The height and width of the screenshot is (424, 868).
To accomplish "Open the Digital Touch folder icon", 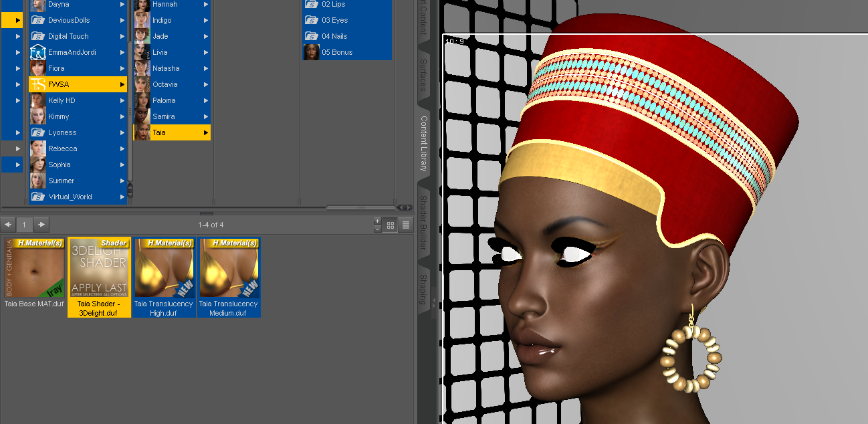I will [x=38, y=36].
